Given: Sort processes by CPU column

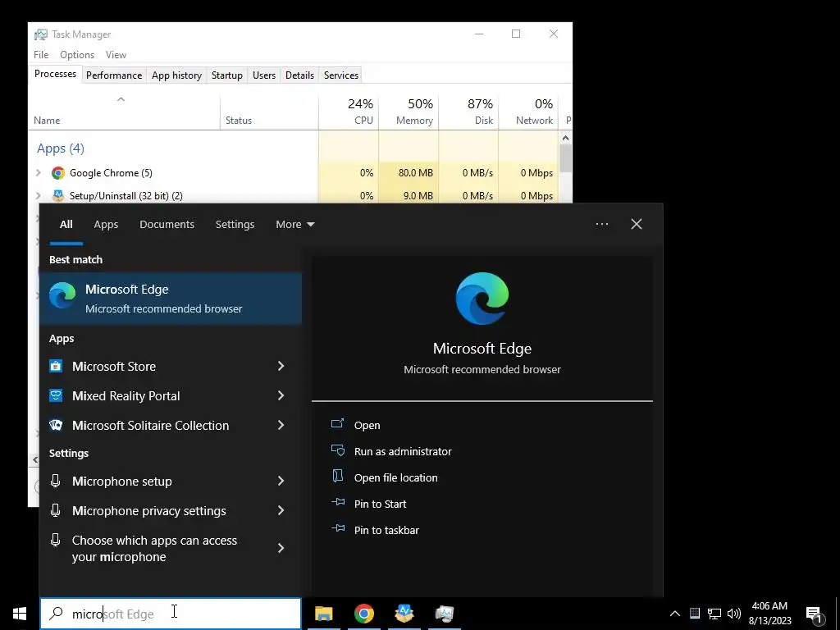Looking at the screenshot, I should [x=349, y=112].
